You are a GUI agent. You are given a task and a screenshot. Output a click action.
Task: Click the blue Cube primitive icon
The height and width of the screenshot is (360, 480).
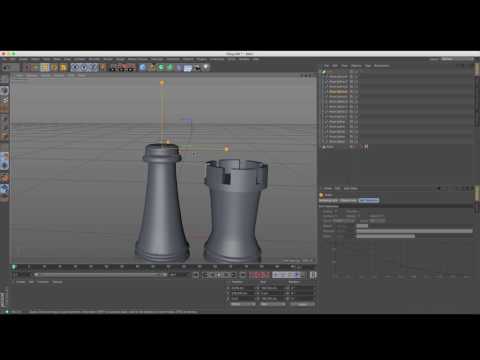point(143,68)
